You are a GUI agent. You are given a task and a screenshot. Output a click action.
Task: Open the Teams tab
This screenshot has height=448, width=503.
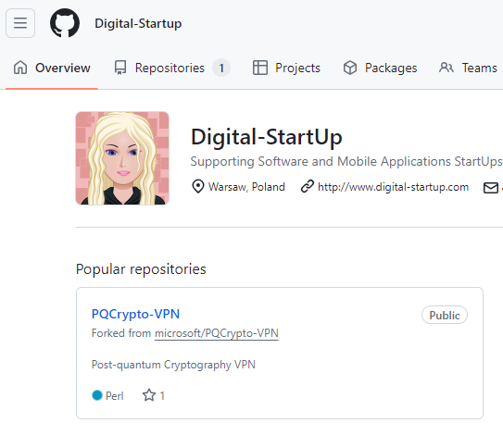tap(468, 68)
